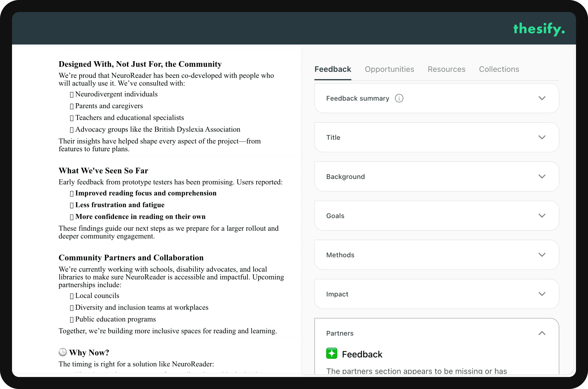The image size is (588, 389).
Task: Click the bullet "Less frustration and fatigue"
Action: 120,205
